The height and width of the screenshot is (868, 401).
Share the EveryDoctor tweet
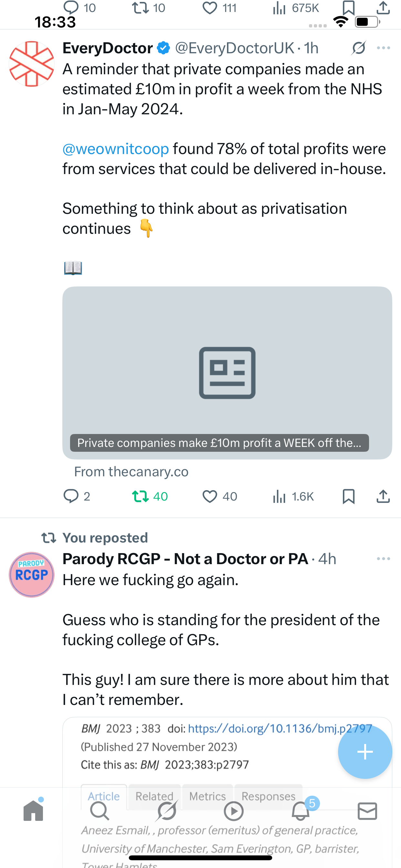coord(383,496)
